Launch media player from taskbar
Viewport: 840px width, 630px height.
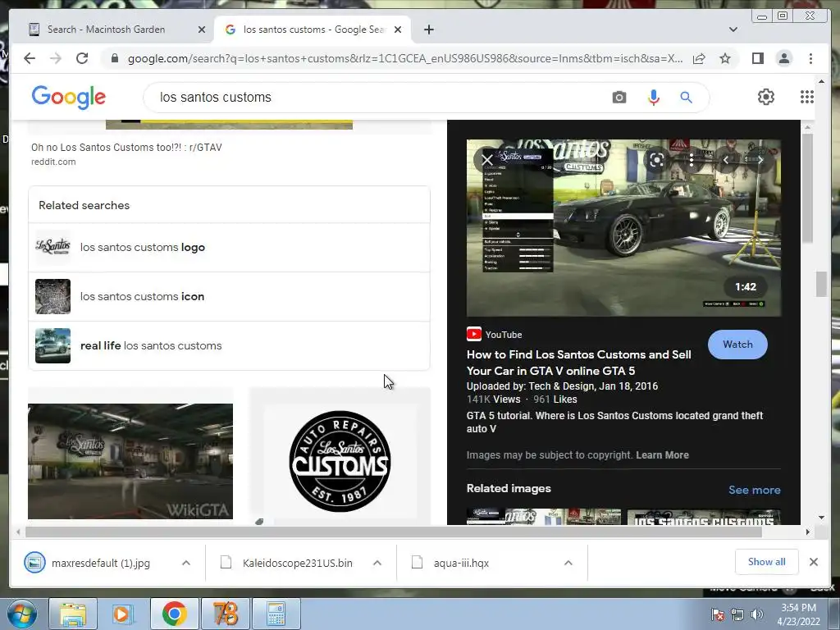pyautogui.click(x=123, y=614)
